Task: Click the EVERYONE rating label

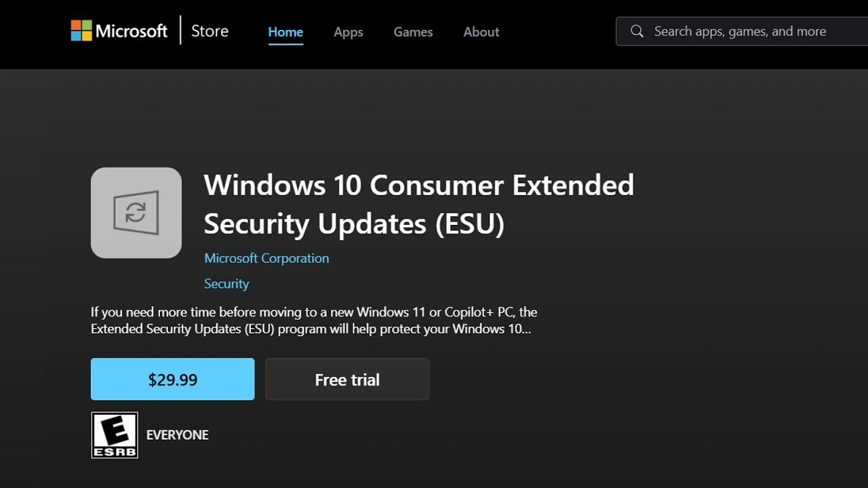Action: (178, 435)
